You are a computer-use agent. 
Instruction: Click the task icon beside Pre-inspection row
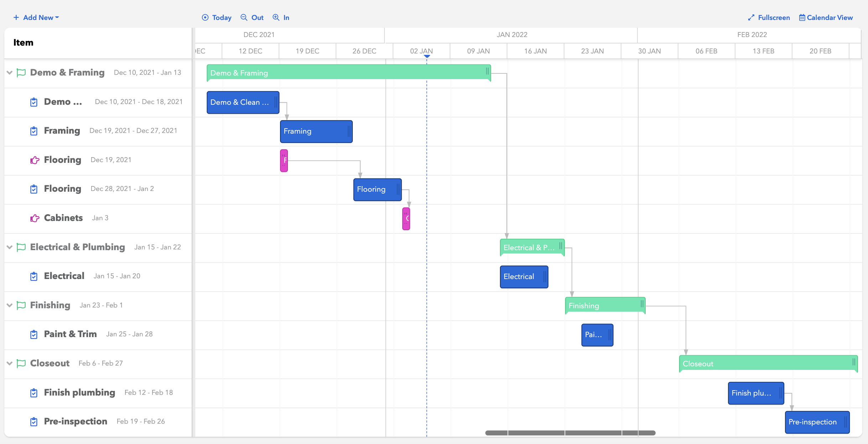click(x=34, y=422)
